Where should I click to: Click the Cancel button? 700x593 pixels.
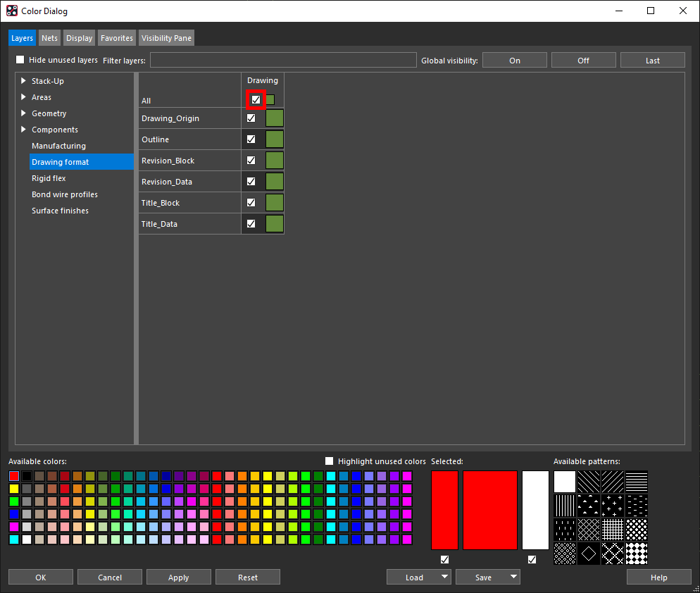click(x=110, y=577)
